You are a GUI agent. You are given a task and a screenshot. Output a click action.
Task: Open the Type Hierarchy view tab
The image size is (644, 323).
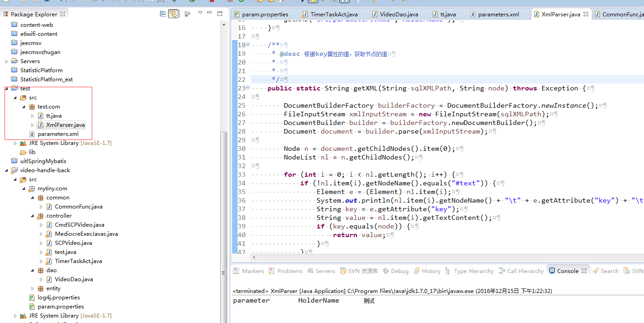point(470,271)
